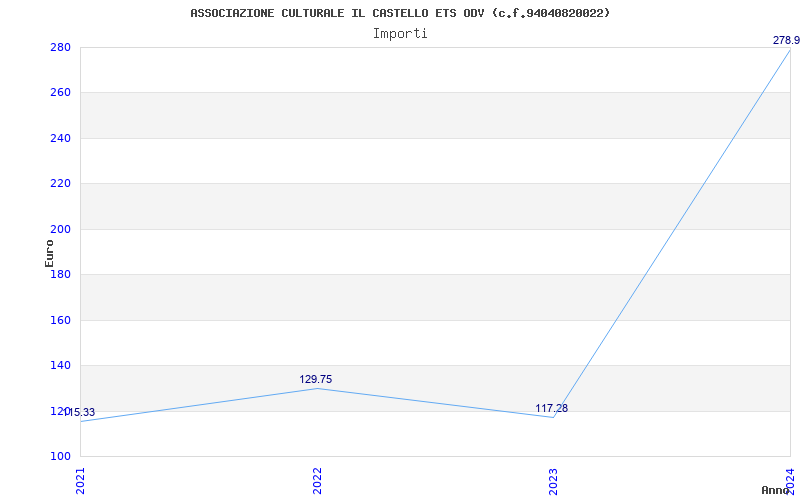The width and height of the screenshot is (800, 500).
Task: Click the 180 y-axis tick label
Action: pos(60,274)
